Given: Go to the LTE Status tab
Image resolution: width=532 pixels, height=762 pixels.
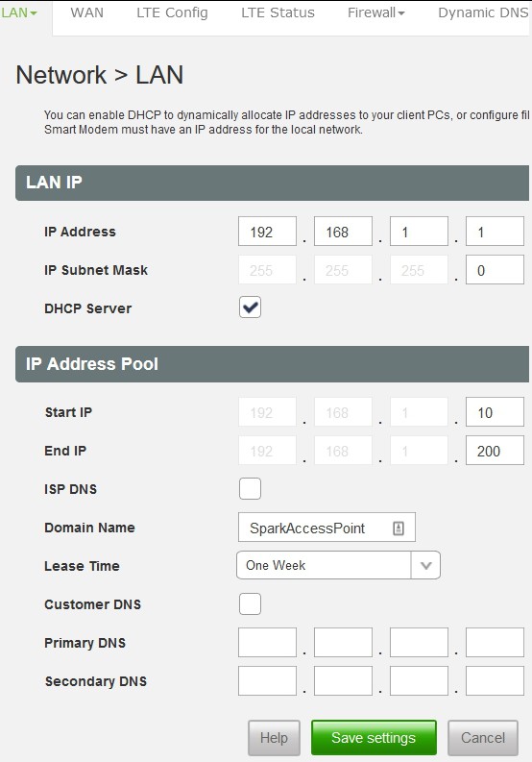Looking at the screenshot, I should pos(278,12).
